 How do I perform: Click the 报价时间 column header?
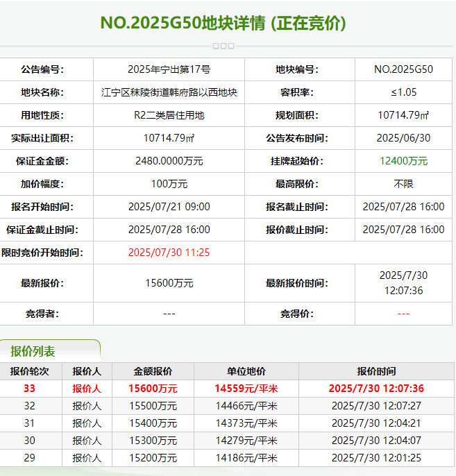click(x=376, y=371)
